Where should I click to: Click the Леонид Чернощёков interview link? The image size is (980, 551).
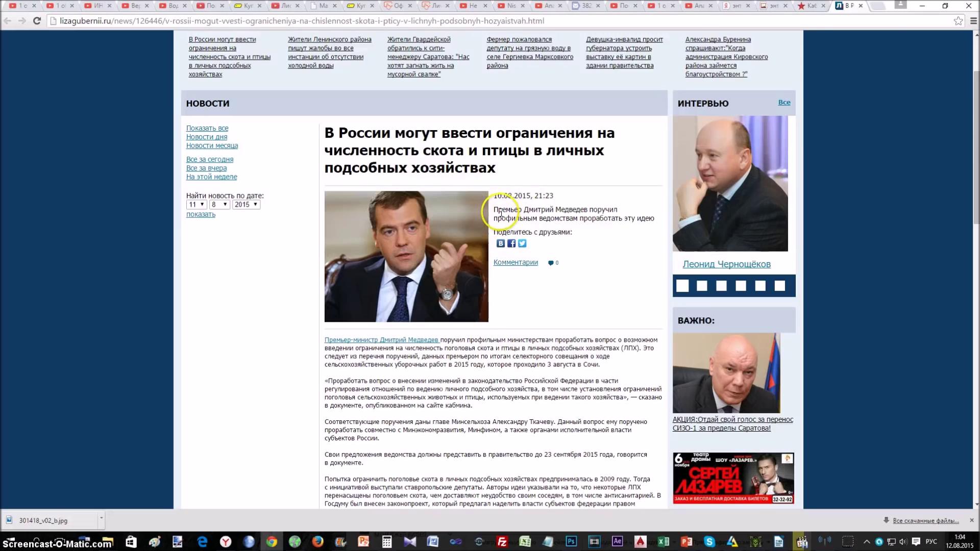click(x=726, y=264)
